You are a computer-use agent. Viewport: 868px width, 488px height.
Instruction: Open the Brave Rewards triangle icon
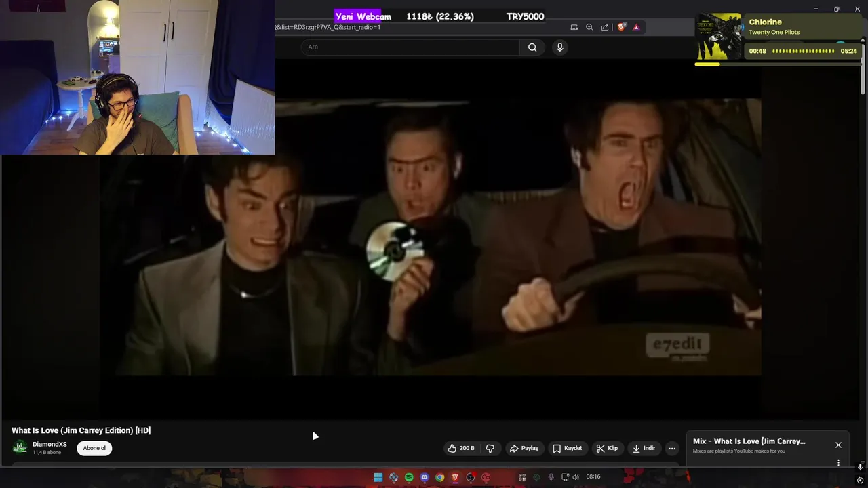636,27
